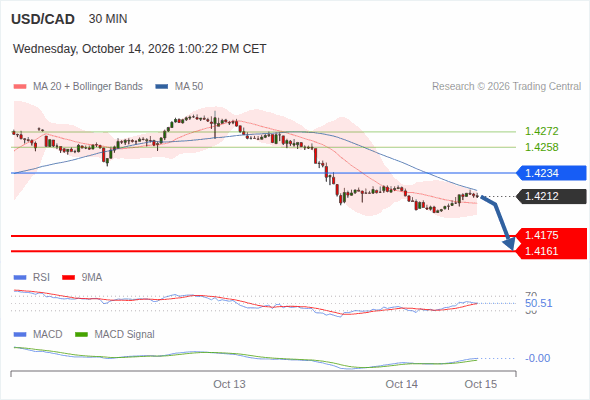
Task: Click the MACD Signal legend label
Action: click(125, 335)
